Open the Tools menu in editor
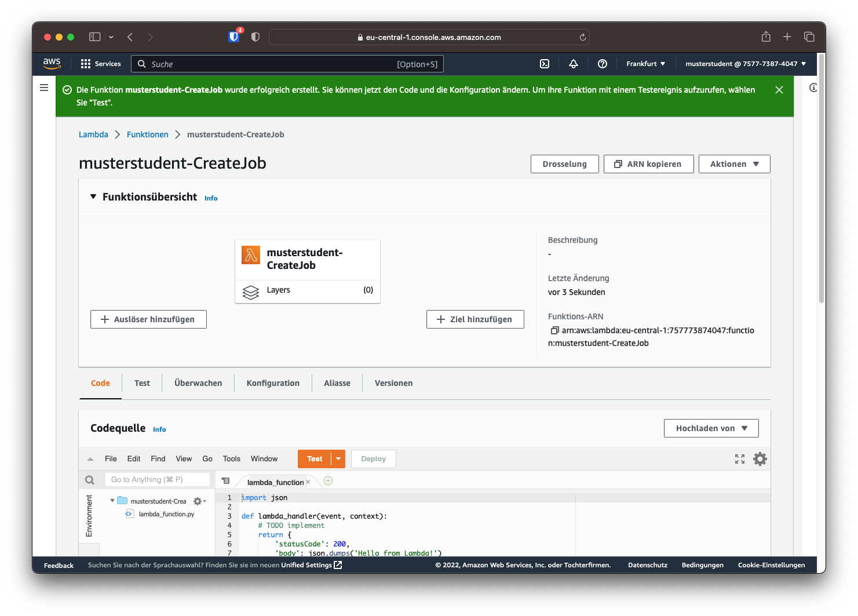Image resolution: width=858 pixels, height=616 pixels. (x=232, y=459)
